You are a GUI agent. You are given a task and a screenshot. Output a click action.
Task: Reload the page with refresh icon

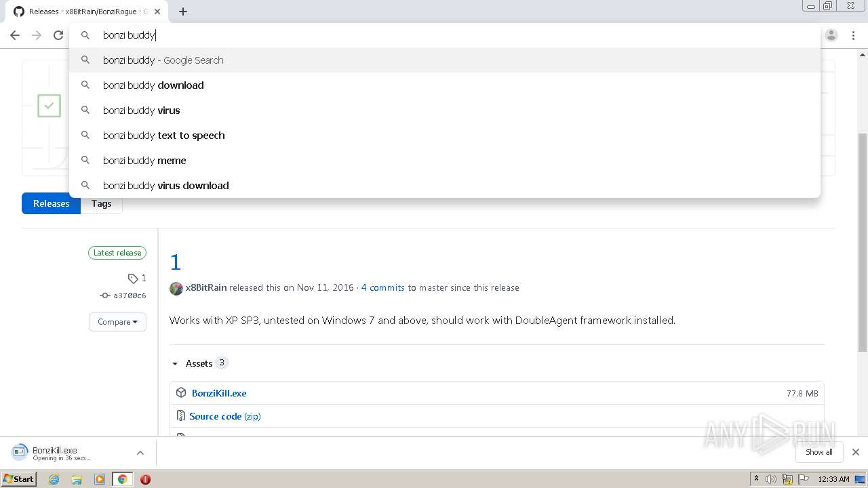pyautogui.click(x=58, y=35)
